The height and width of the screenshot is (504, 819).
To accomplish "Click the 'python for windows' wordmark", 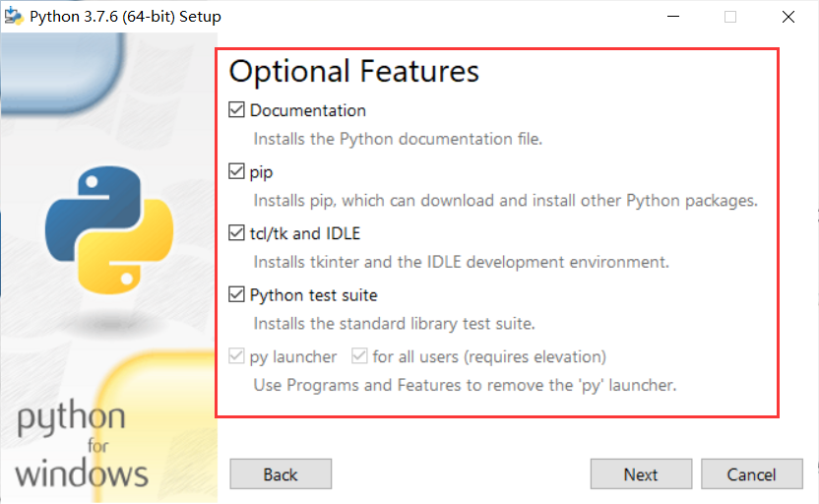I will point(83,445).
